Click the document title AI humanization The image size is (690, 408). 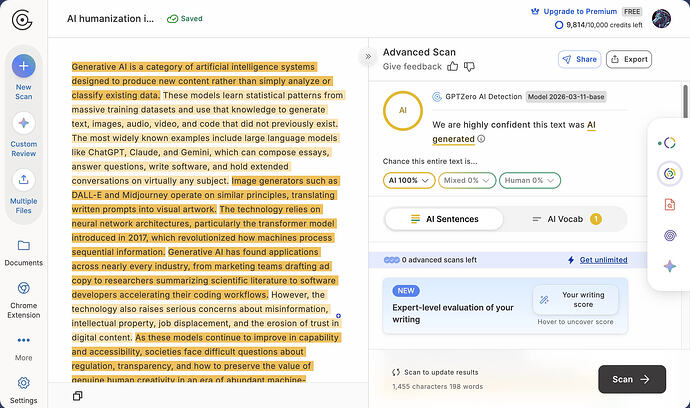click(x=110, y=19)
